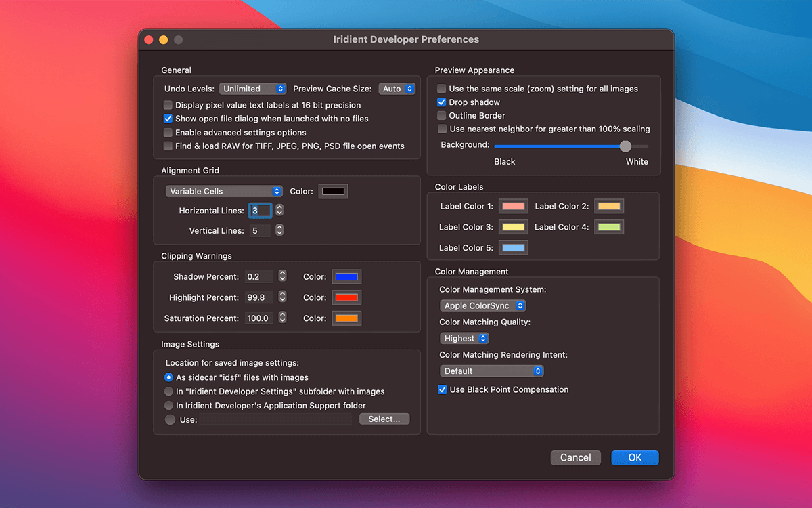Select the Use: custom location radio button

(x=169, y=419)
